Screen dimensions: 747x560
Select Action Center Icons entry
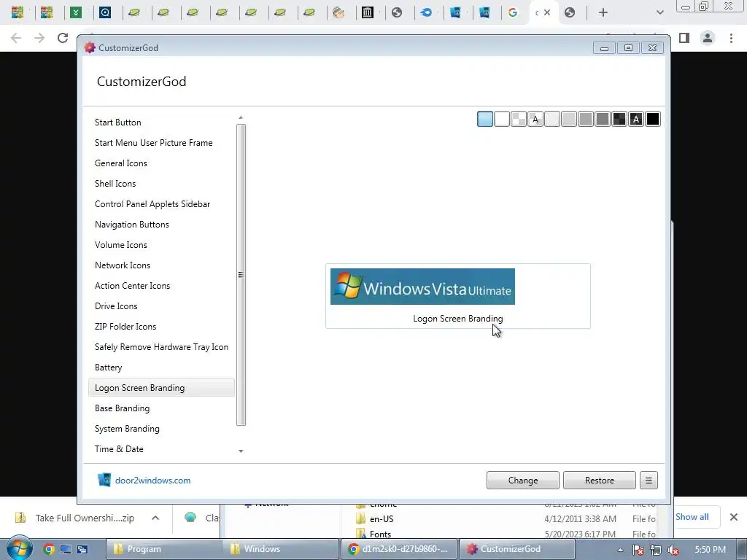(132, 286)
